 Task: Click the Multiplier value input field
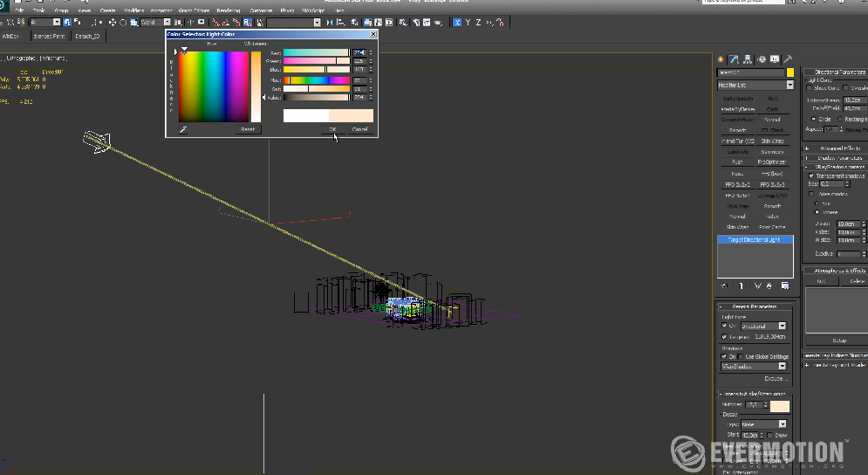[754, 405]
